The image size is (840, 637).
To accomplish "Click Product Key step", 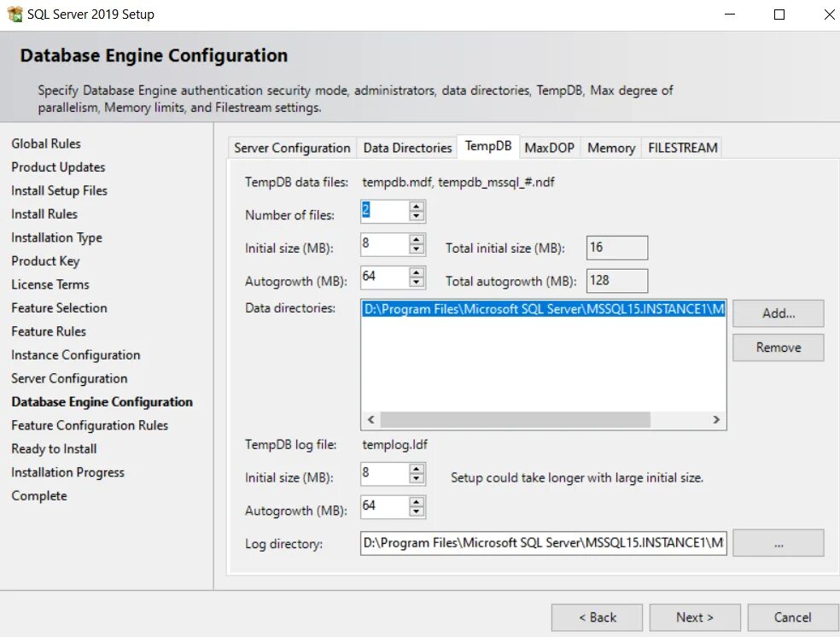I will [45, 261].
